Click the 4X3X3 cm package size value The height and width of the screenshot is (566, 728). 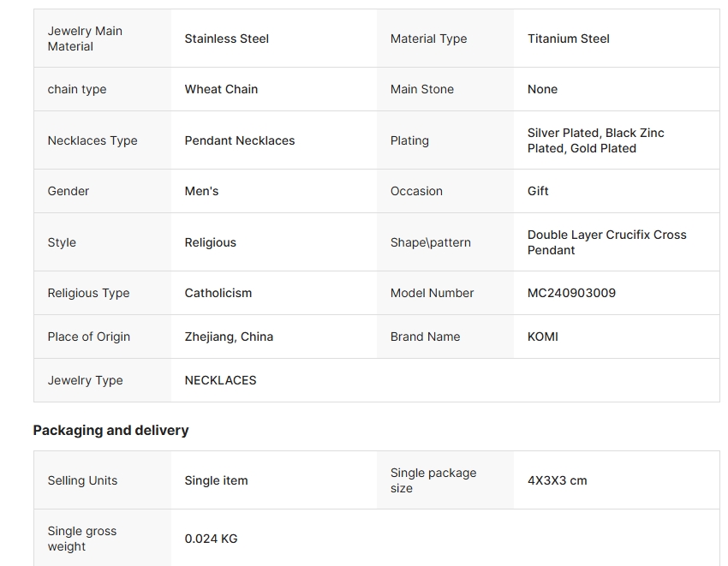click(558, 480)
